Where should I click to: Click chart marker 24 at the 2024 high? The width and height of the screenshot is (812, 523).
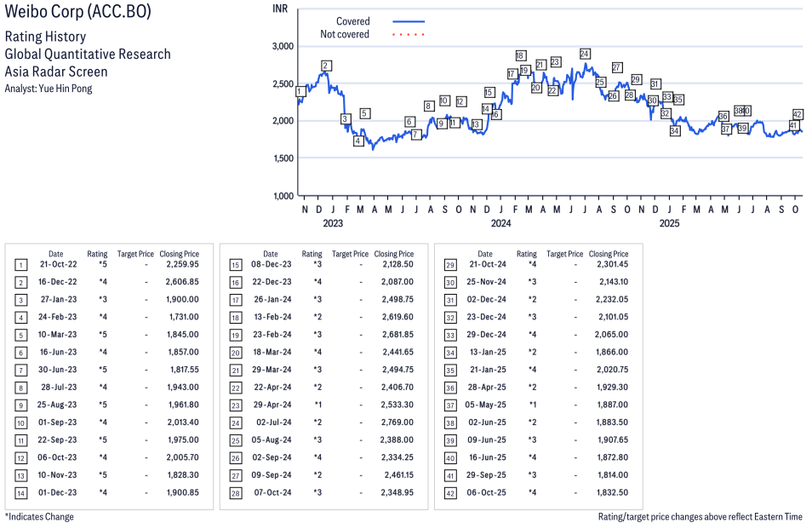click(585, 55)
